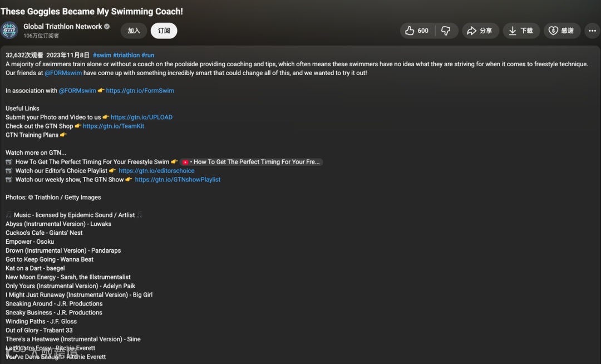Click 'I Might Just Runaway' Big Girl track
601x364 pixels.
point(79,294)
